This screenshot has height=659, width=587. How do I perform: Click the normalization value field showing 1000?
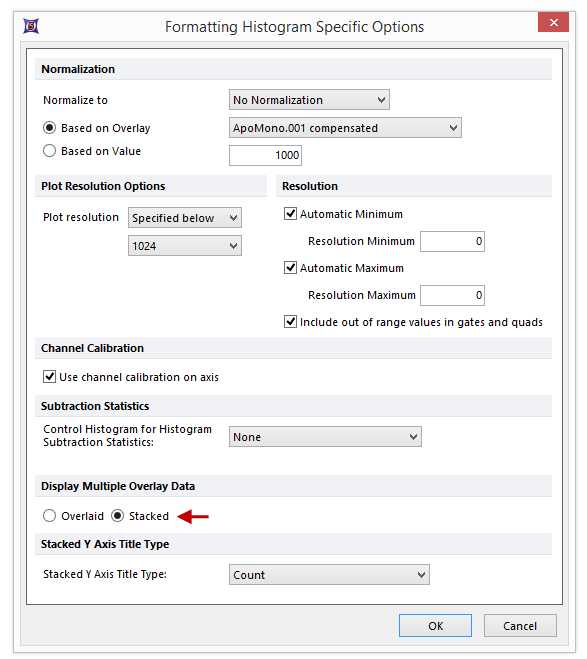pos(265,155)
